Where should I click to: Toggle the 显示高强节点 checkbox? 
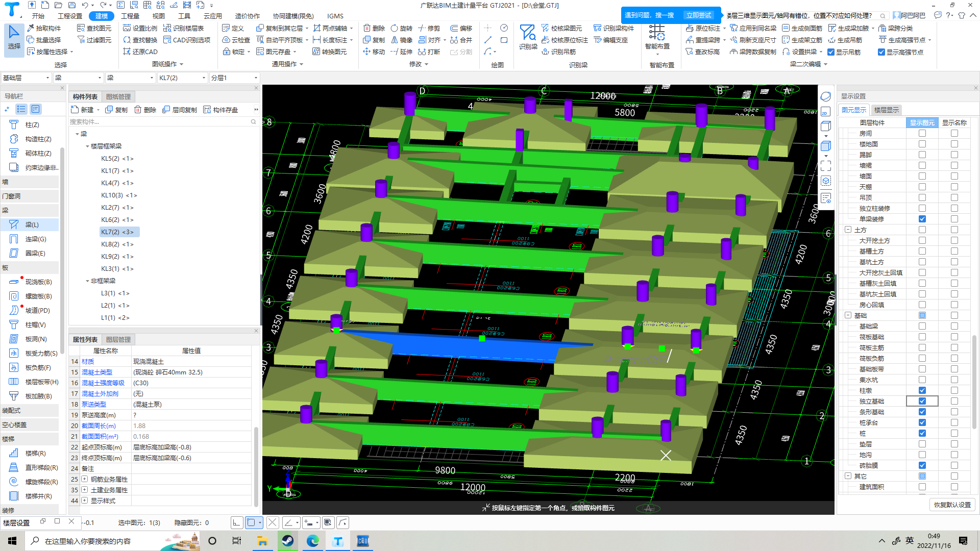(881, 52)
